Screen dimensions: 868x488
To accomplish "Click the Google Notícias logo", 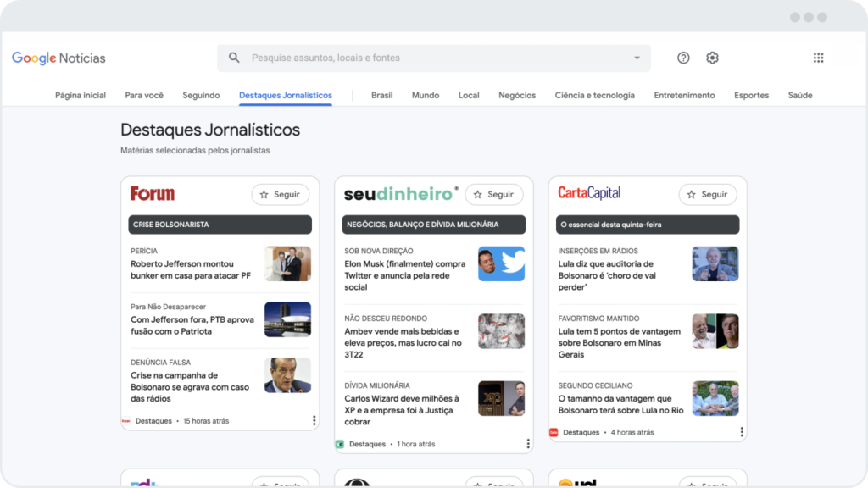I will point(58,58).
